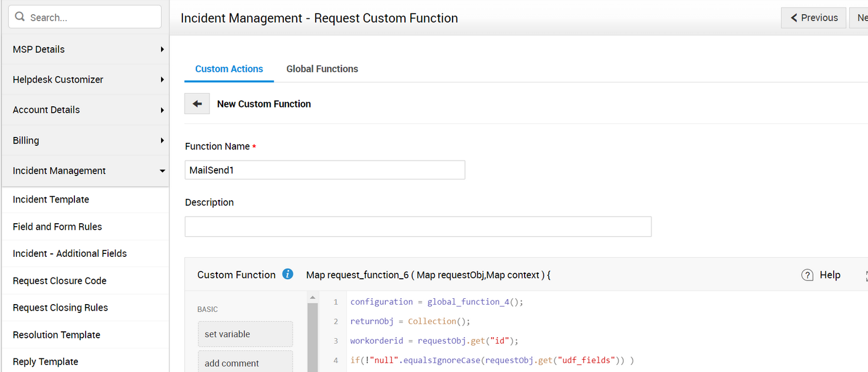
Task: Expand the Helpdesk Customizer section
Action: pyautogui.click(x=85, y=80)
